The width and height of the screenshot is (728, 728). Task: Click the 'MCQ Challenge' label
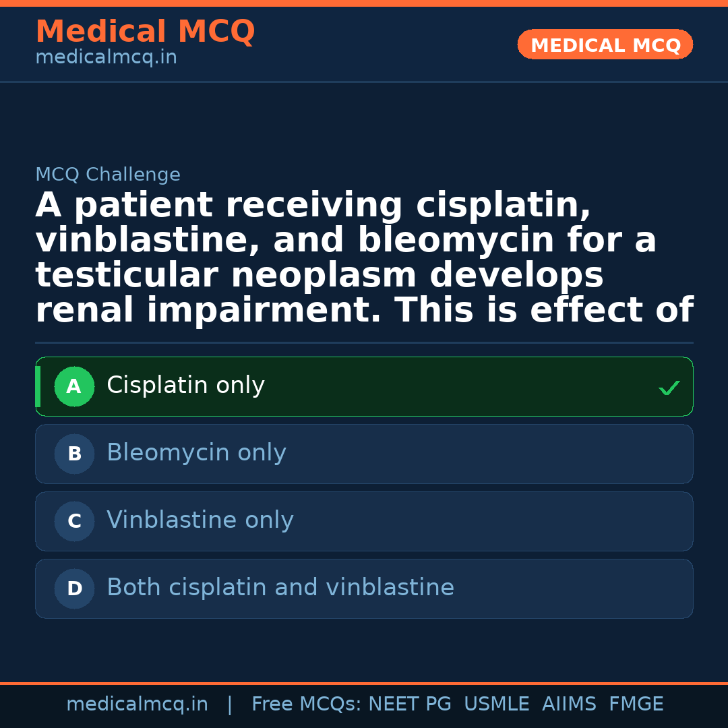(108, 175)
